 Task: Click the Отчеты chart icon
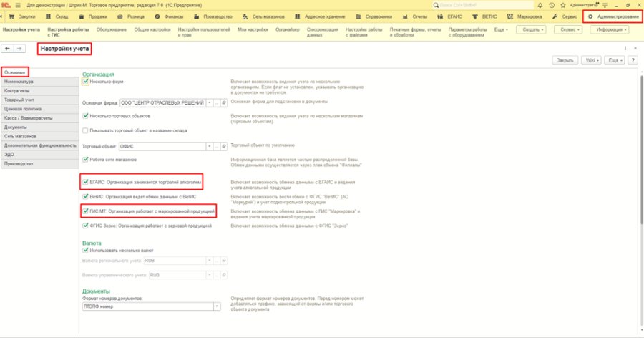pyautogui.click(x=405, y=17)
